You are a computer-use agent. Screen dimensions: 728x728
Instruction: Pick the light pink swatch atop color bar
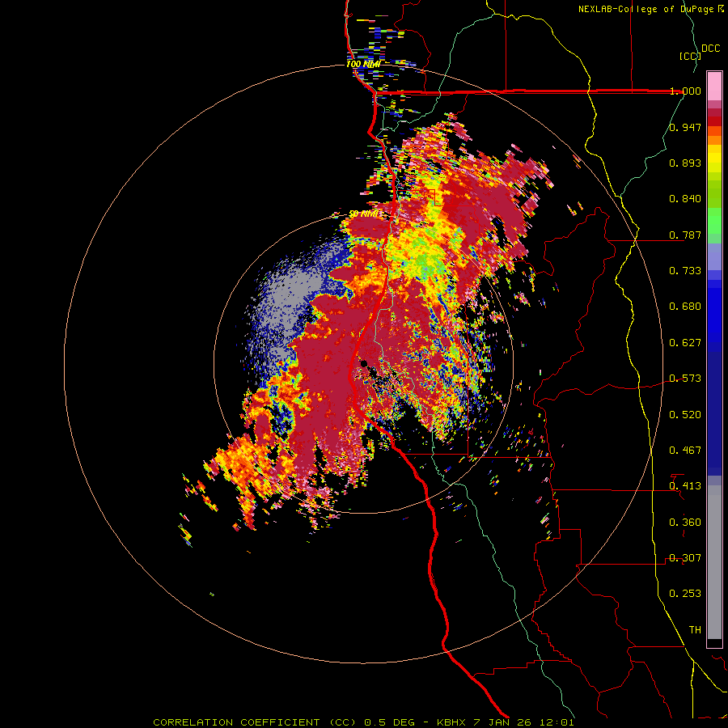pyautogui.click(x=714, y=87)
